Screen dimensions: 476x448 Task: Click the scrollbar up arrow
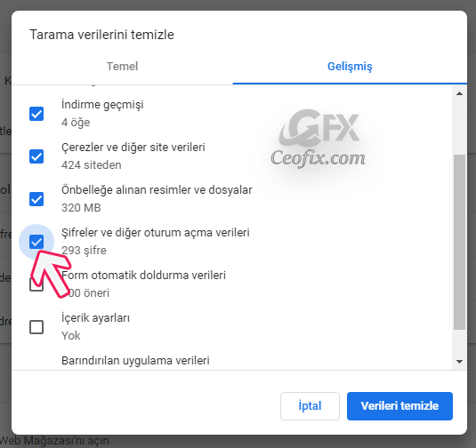(459, 93)
